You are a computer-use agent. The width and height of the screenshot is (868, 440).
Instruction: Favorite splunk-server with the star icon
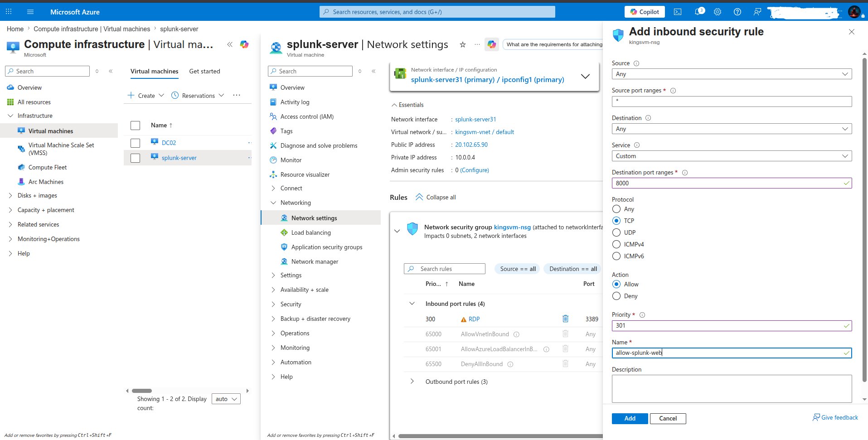pyautogui.click(x=463, y=44)
